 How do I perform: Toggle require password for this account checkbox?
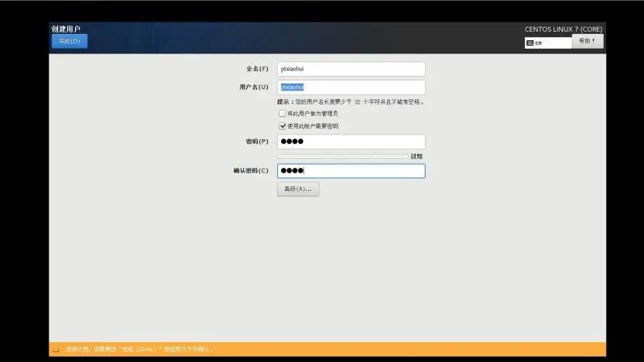click(283, 126)
